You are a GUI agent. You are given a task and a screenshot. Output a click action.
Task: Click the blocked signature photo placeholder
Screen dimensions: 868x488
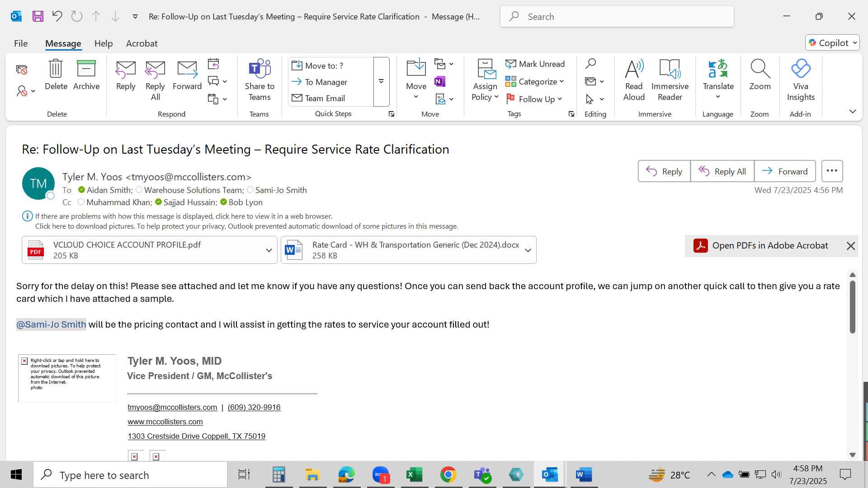67,378
